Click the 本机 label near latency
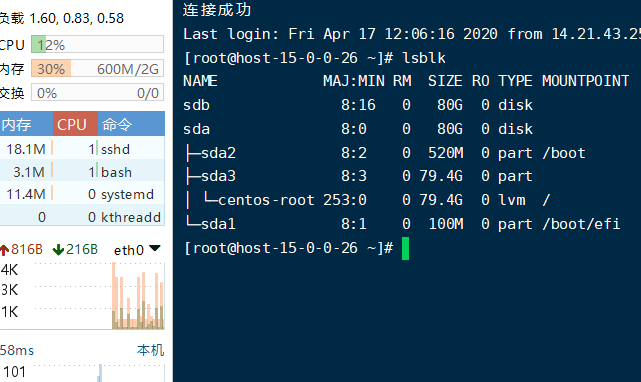641x382 pixels. coord(150,350)
